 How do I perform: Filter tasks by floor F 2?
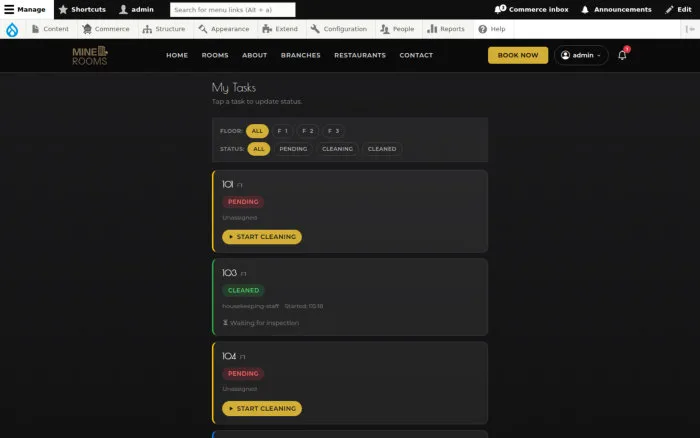[x=308, y=131]
